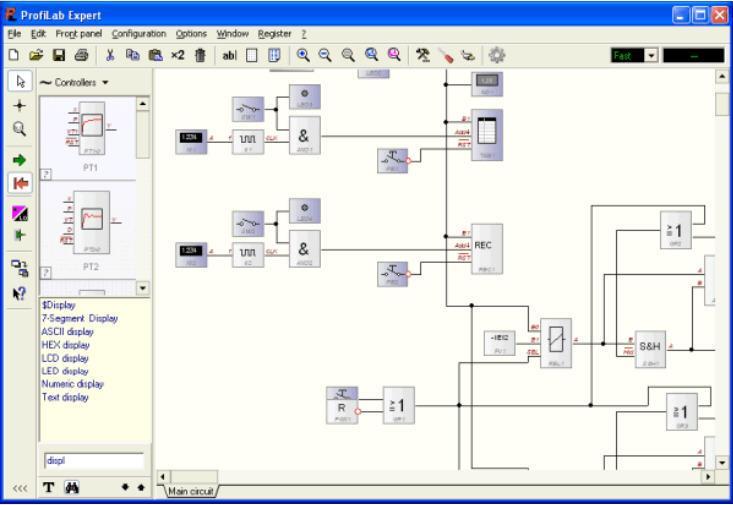Select $Display in search results
The image size is (733, 505).
[58, 305]
